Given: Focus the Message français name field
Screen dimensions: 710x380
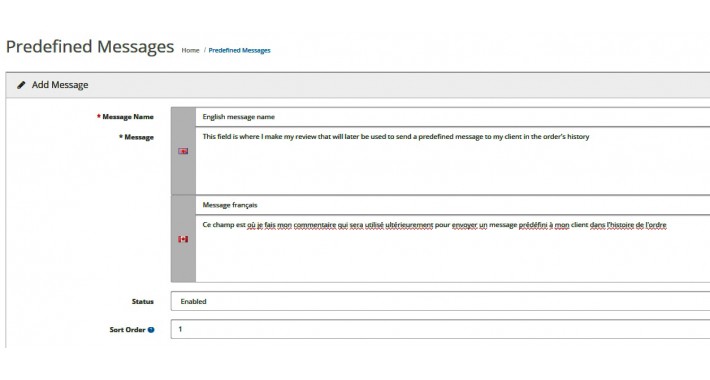Looking at the screenshot, I should (453, 205).
